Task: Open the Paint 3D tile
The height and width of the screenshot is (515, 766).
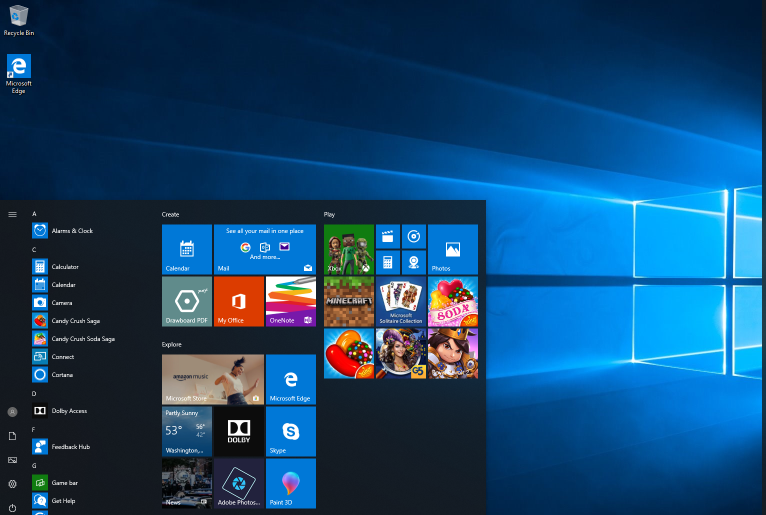Action: [x=290, y=484]
